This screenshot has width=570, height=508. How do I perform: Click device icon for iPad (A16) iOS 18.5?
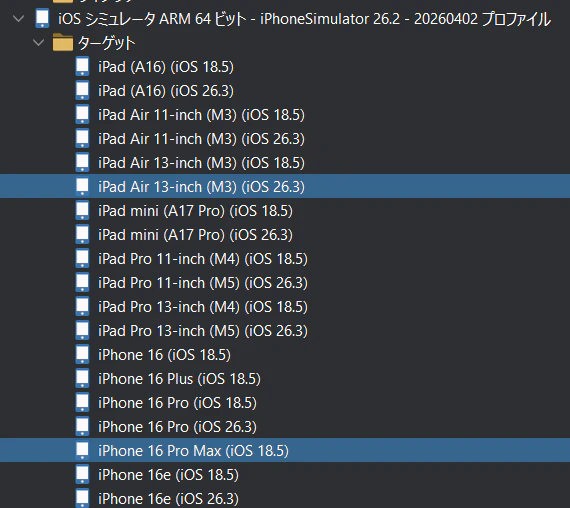point(82,67)
